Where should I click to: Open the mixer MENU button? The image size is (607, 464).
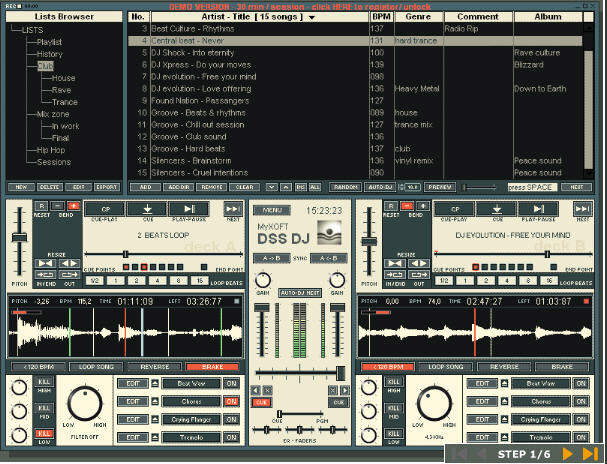[x=272, y=210]
